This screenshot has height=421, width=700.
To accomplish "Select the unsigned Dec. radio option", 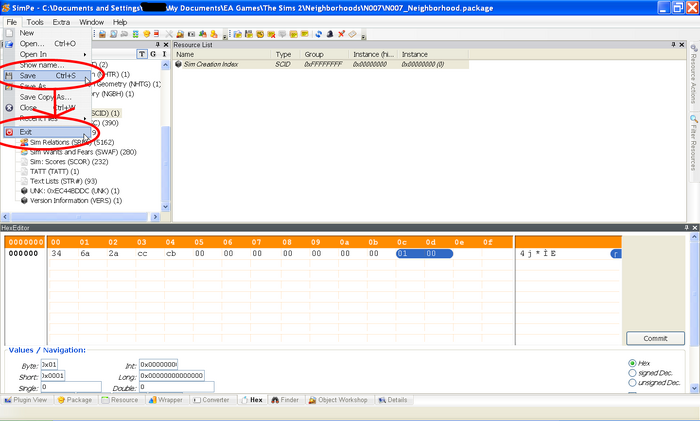I will coord(632,383).
